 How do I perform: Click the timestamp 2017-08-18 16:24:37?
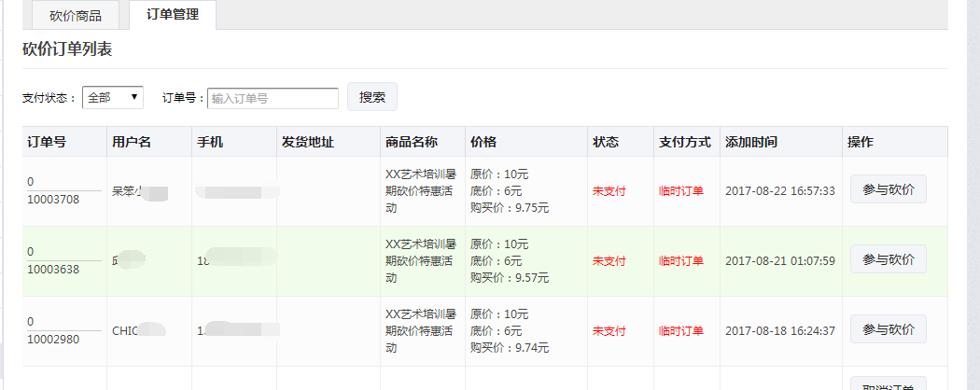(x=780, y=331)
